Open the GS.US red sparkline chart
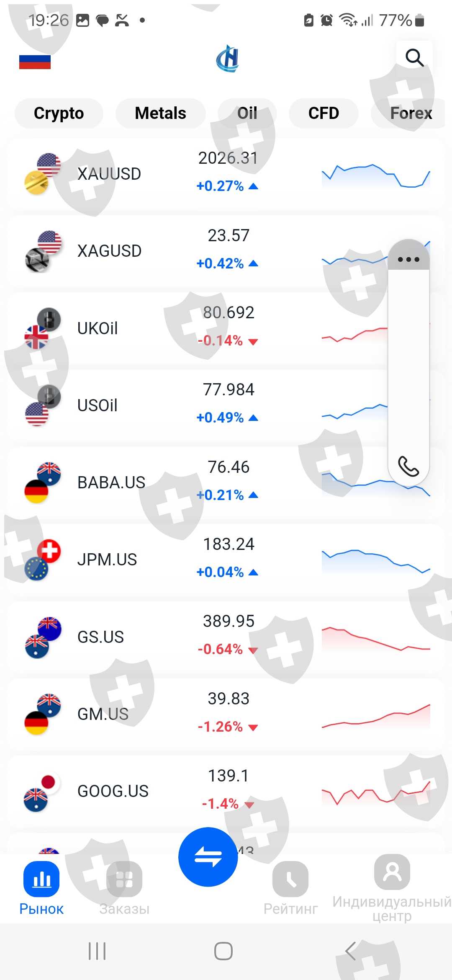This screenshot has height=980, width=452. tap(375, 638)
